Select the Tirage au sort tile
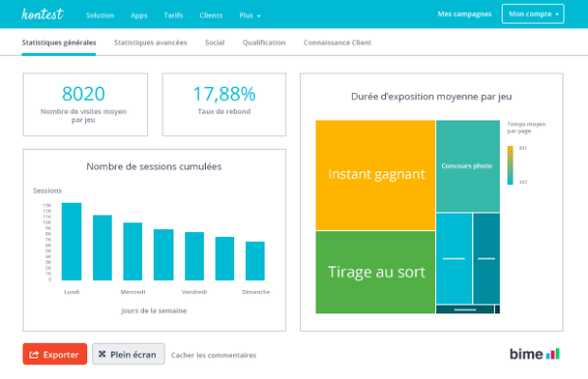The height and width of the screenshot is (379, 588). coord(375,272)
